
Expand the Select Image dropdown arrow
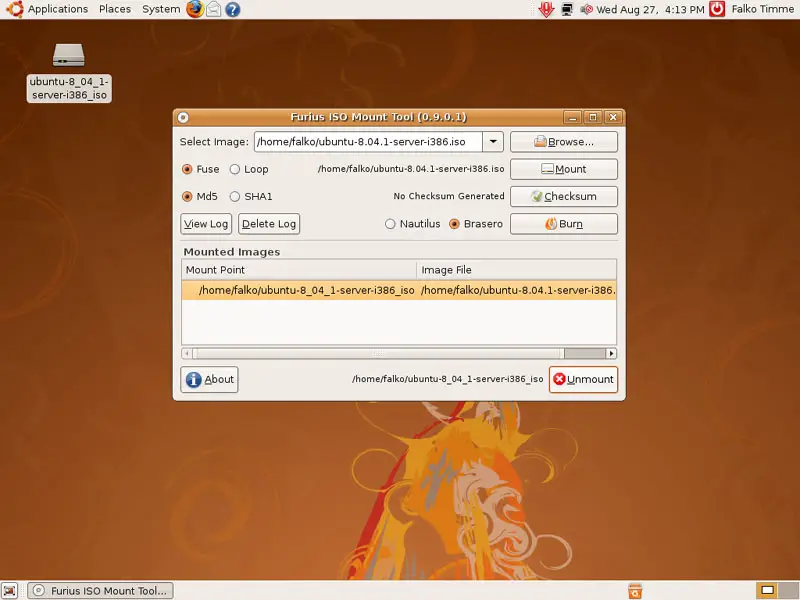[x=493, y=142]
